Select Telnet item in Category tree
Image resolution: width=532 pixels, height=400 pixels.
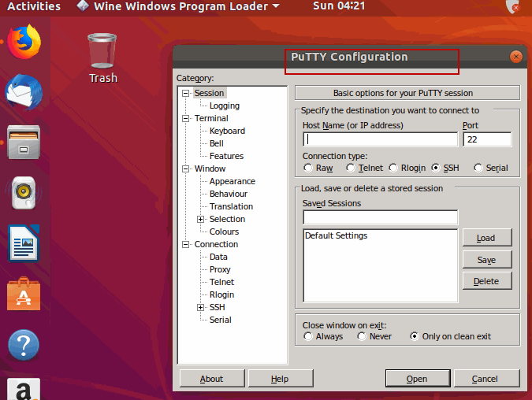tap(221, 282)
